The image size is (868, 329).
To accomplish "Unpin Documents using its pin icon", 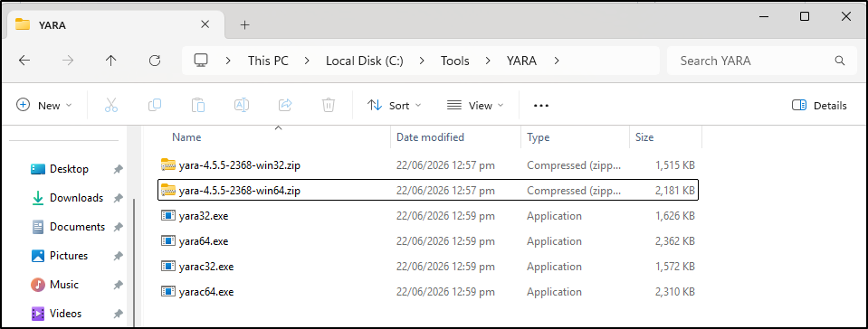I will point(118,227).
